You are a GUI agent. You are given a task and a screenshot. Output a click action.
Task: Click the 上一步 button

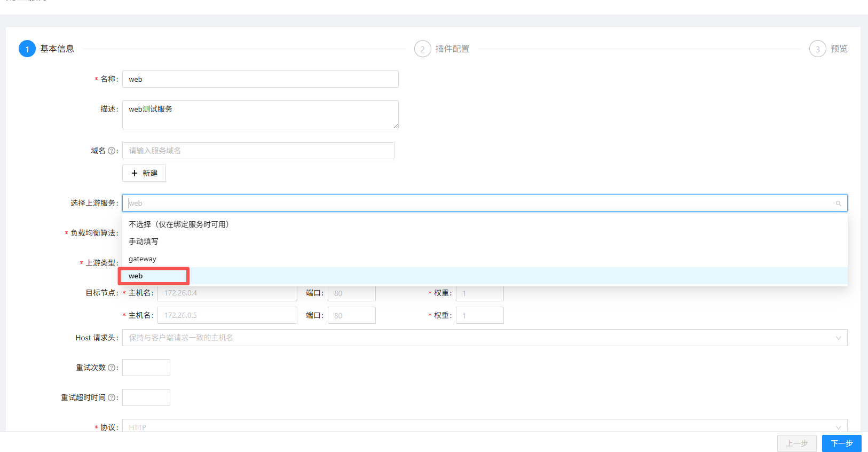click(x=797, y=443)
